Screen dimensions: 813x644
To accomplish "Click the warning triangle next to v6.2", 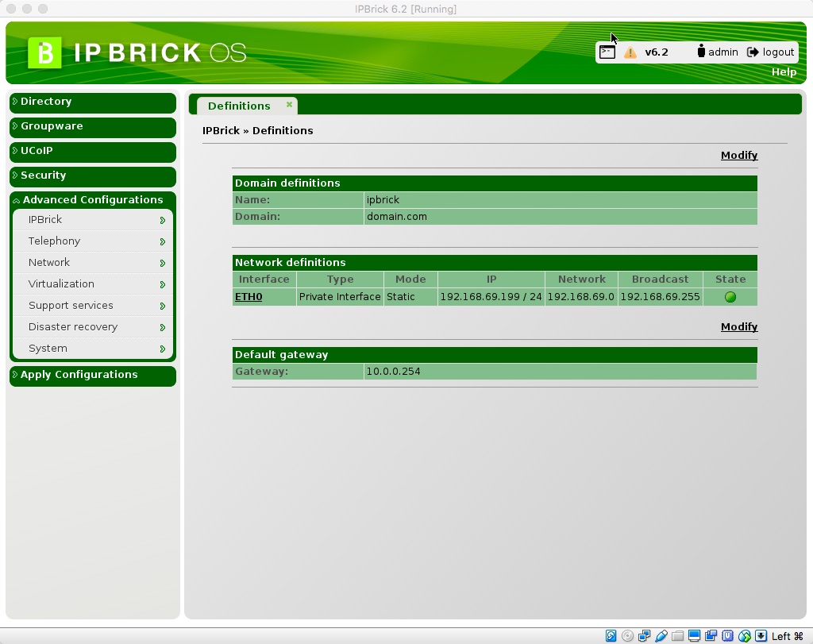I will point(630,51).
